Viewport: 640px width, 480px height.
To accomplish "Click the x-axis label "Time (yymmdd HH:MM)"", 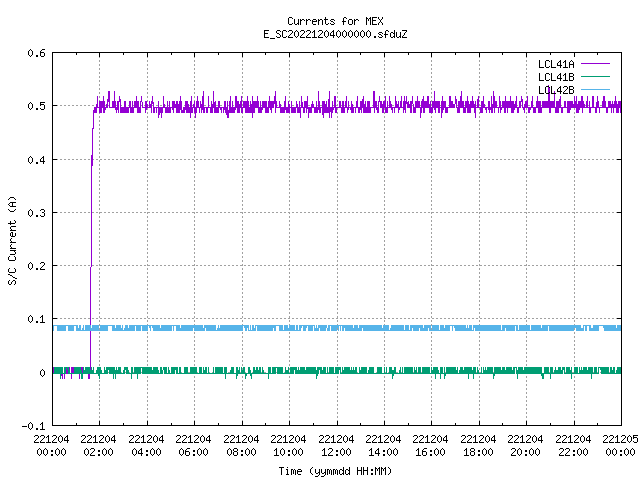I will pyautogui.click(x=335, y=471).
